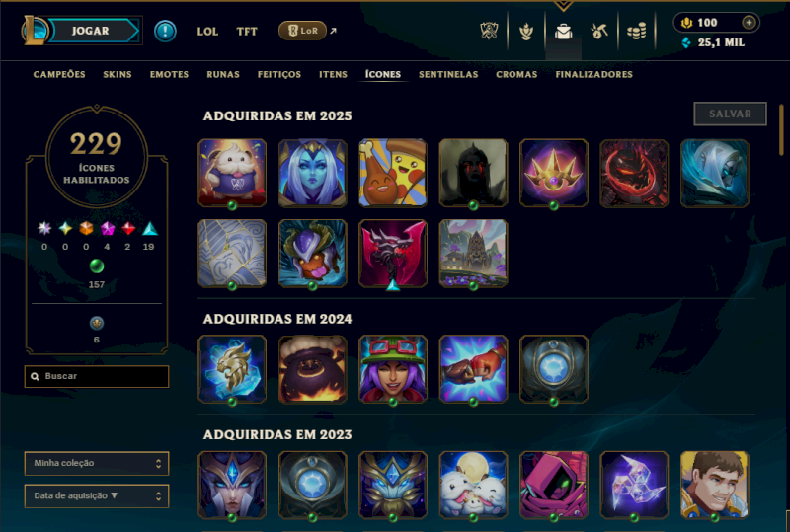Open the Clash trophy icon
790x532 pixels.
point(526,32)
